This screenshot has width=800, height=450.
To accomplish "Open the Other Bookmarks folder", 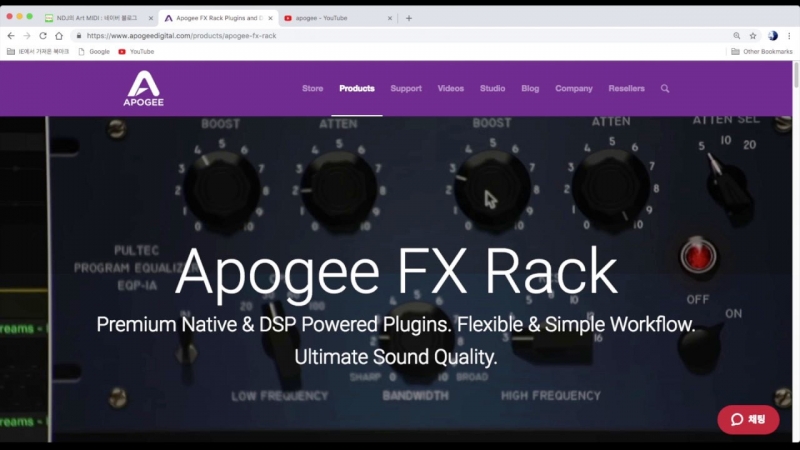I will click(762, 52).
